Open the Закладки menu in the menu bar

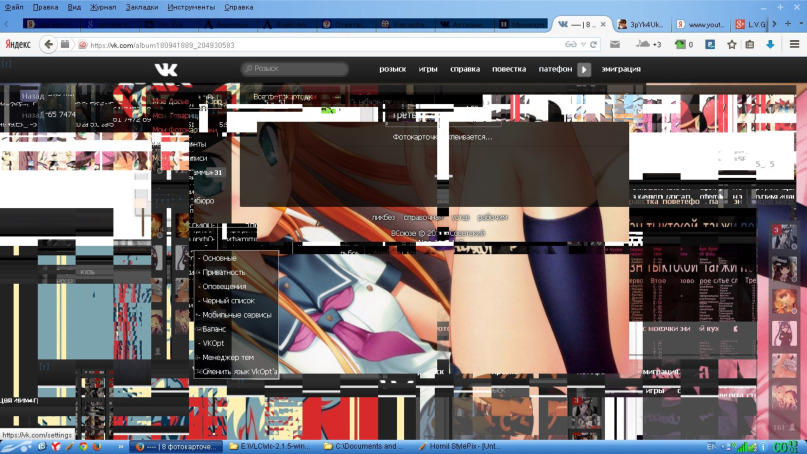142,6
